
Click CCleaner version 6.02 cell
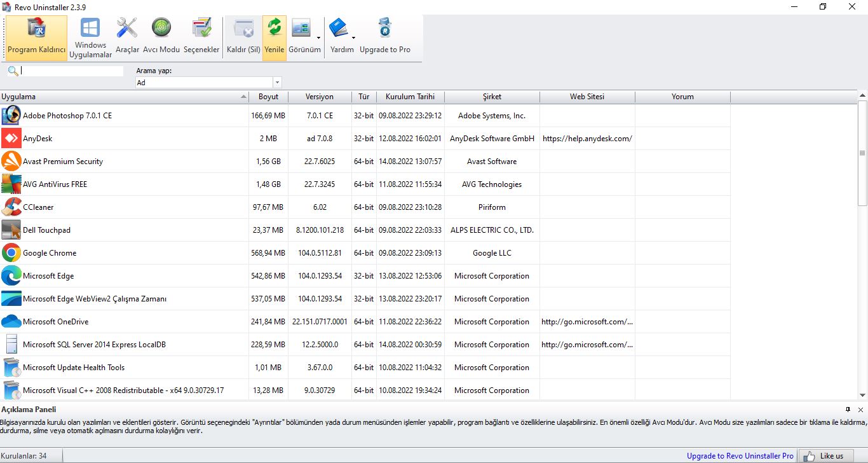pyautogui.click(x=320, y=207)
